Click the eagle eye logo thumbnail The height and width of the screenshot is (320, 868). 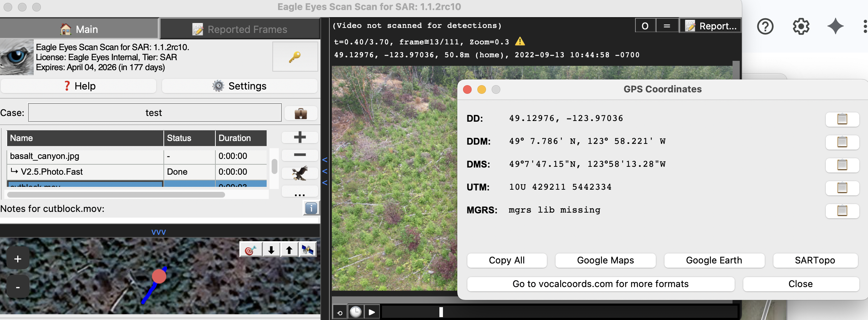coord(17,57)
